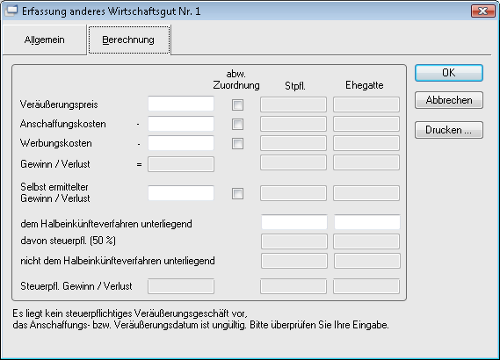Click Stpfl. field of Selbst ermittelter Gewinn row
This screenshot has height=360, width=500.
click(293, 193)
